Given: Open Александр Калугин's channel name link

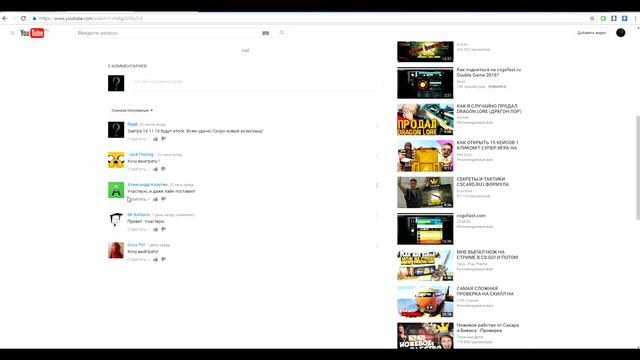Looking at the screenshot, I should click(147, 184).
